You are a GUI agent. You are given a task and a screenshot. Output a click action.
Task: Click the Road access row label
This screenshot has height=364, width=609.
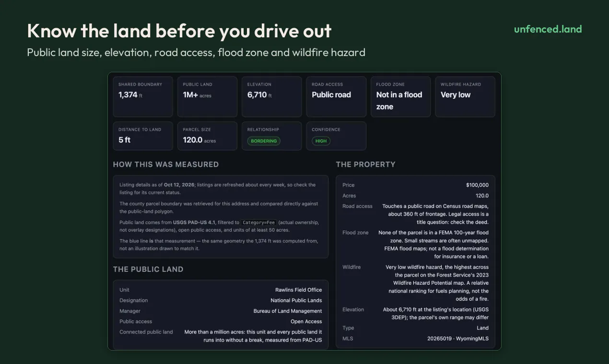[357, 206]
